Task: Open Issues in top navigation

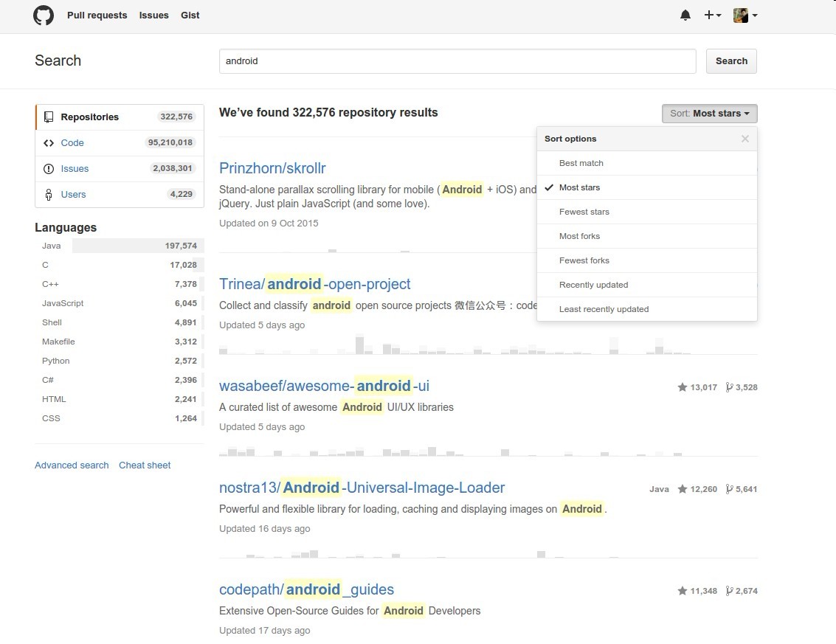Action: pyautogui.click(x=153, y=15)
